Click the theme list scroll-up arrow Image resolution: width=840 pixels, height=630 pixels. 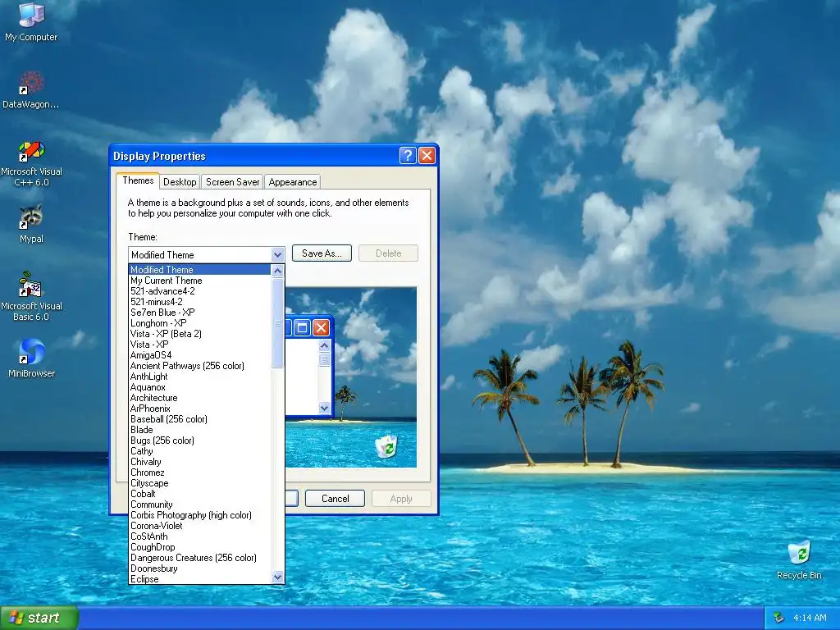pyautogui.click(x=277, y=271)
